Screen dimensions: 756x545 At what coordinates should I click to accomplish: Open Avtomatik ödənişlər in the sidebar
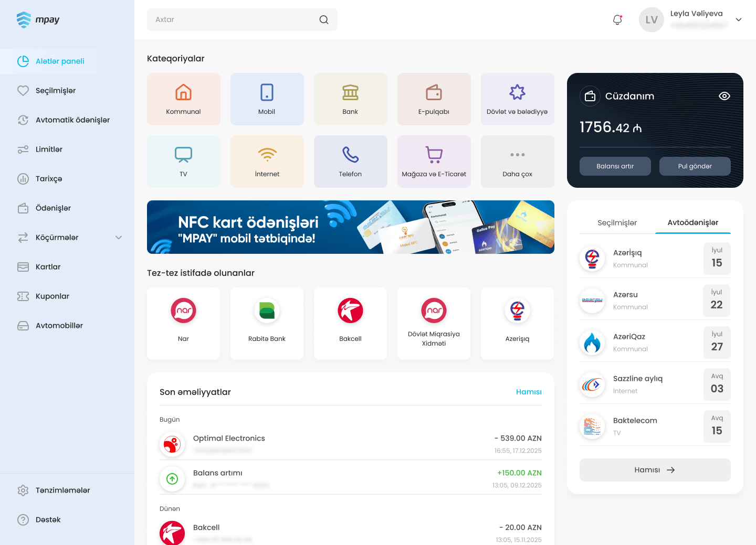72,120
